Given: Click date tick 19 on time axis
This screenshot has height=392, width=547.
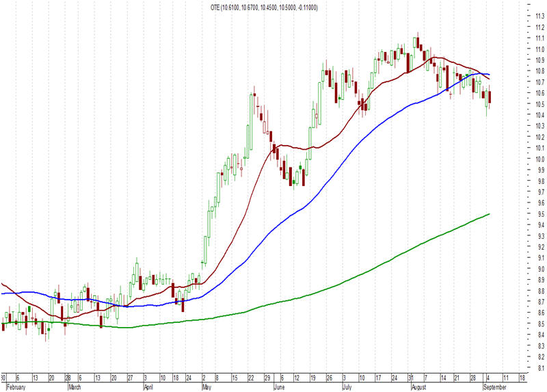Looking at the screenshot, I should click(x=313, y=378).
